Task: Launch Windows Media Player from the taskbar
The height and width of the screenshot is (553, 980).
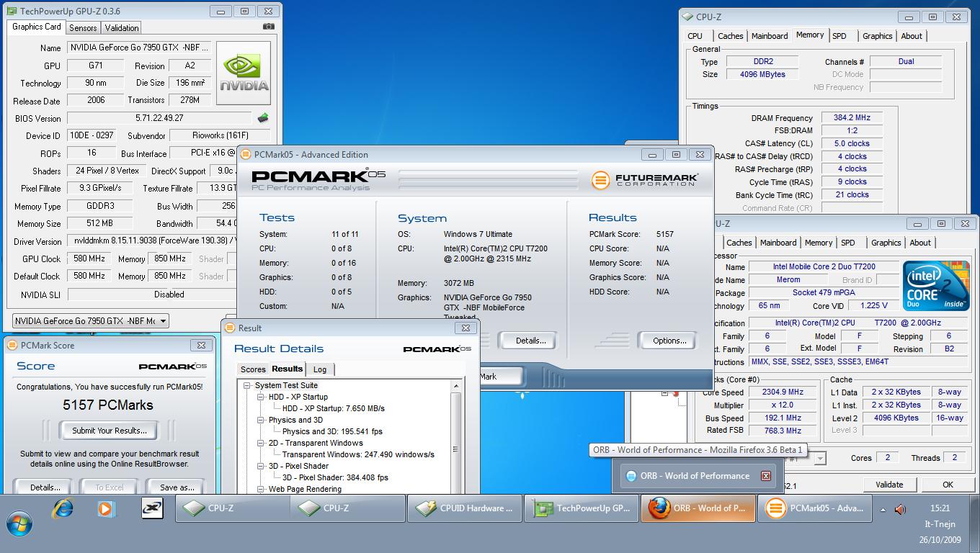Action: point(106,508)
